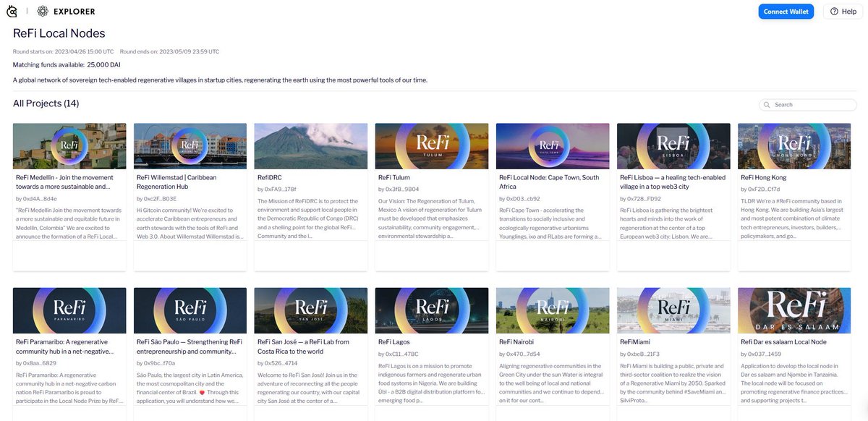Click address 'by 0x728...FD92'
The image size is (868, 421).
(641, 199)
